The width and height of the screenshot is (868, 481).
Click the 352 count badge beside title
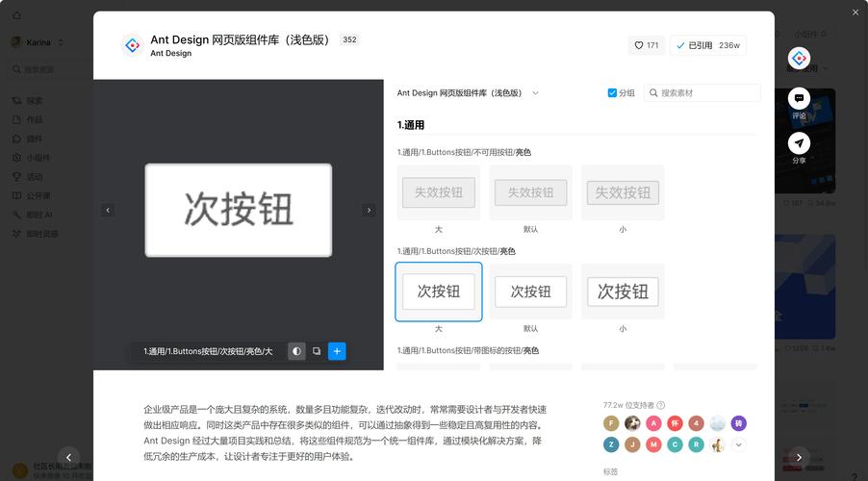click(350, 39)
